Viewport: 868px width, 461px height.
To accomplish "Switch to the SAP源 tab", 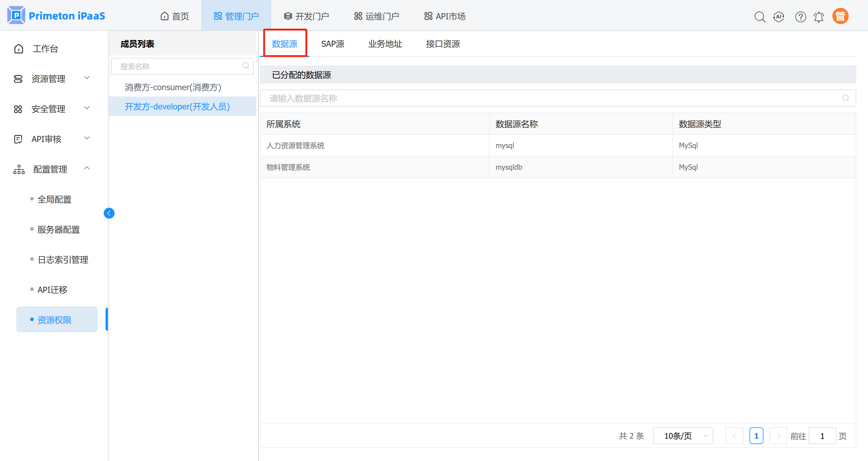I will click(332, 44).
